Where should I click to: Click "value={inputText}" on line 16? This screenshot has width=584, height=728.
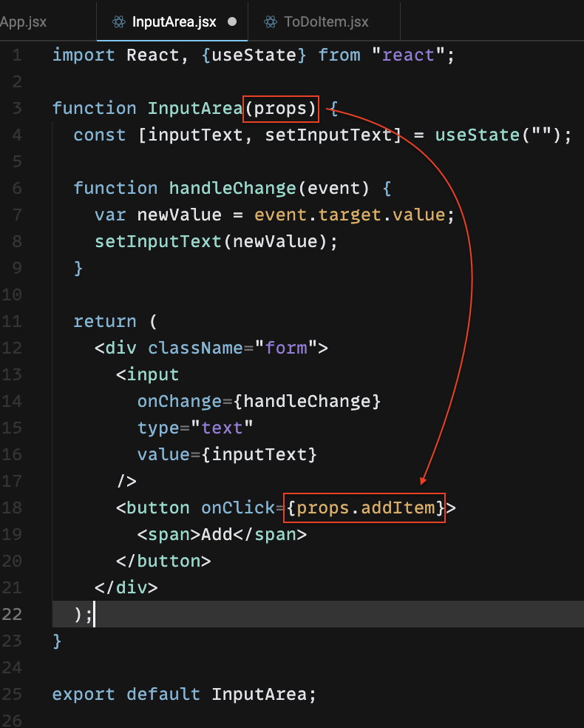(x=227, y=454)
